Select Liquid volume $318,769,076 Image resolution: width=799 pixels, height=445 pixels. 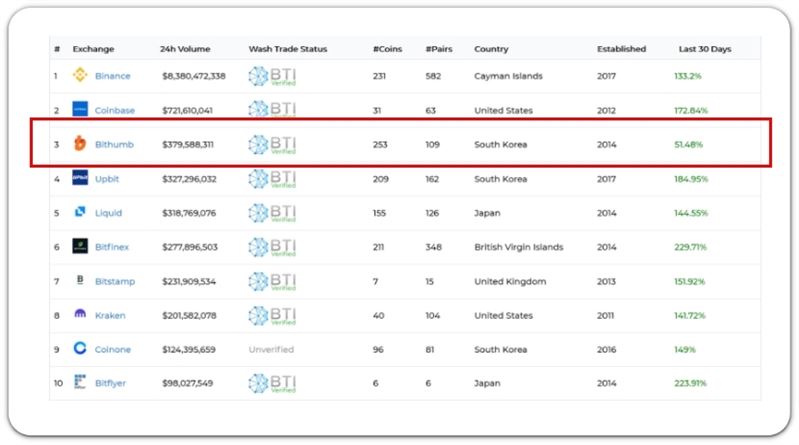pos(189,213)
